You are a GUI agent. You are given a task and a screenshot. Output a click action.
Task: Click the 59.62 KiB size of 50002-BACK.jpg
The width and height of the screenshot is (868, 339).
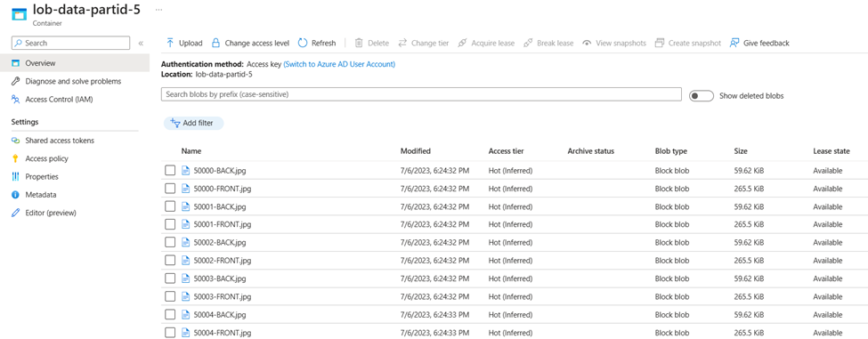[x=749, y=243]
